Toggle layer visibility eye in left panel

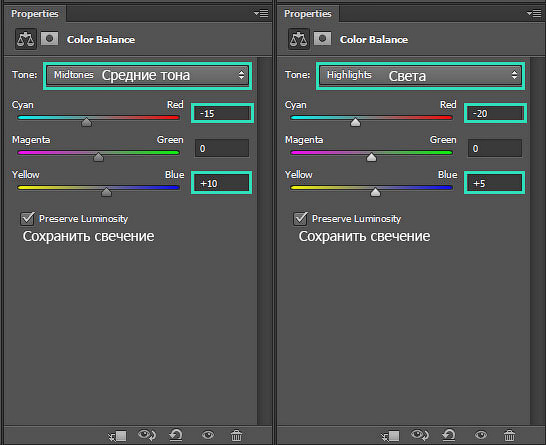tap(208, 435)
